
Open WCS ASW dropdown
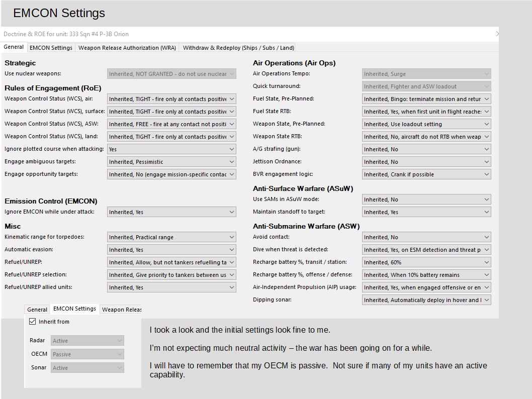[171, 124]
